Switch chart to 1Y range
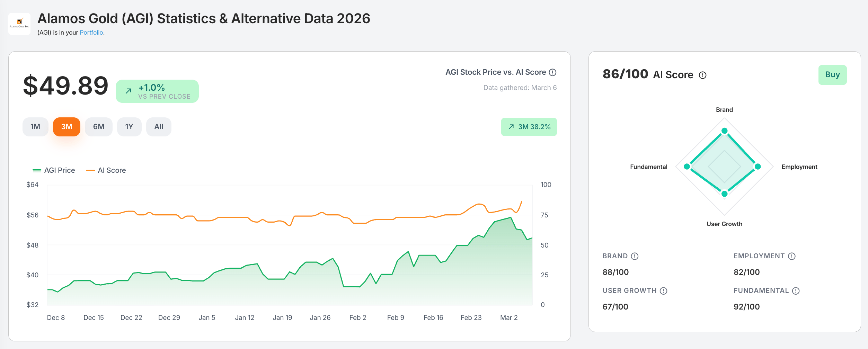This screenshot has height=349, width=868. tap(129, 127)
